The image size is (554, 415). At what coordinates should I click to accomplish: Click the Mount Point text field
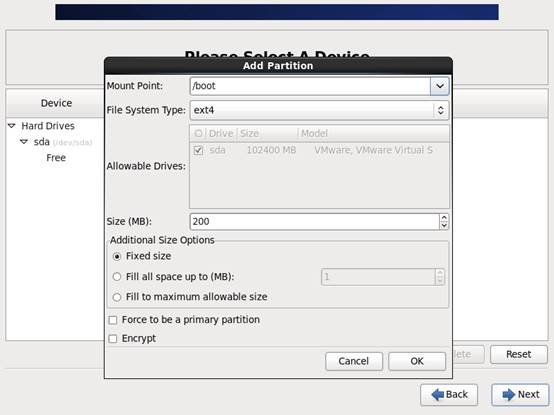click(310, 86)
